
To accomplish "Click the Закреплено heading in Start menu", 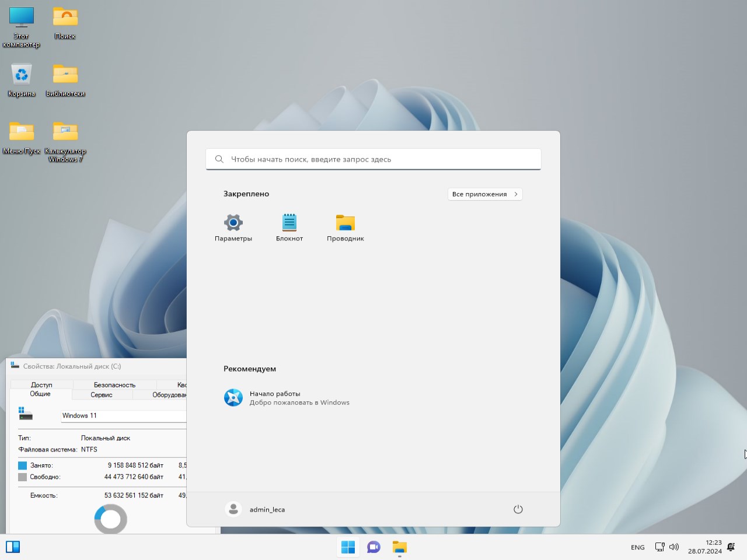I will pos(246,194).
